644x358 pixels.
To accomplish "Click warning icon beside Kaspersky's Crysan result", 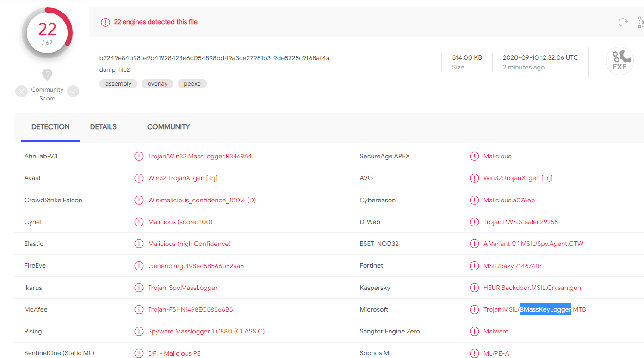I will pos(474,288).
